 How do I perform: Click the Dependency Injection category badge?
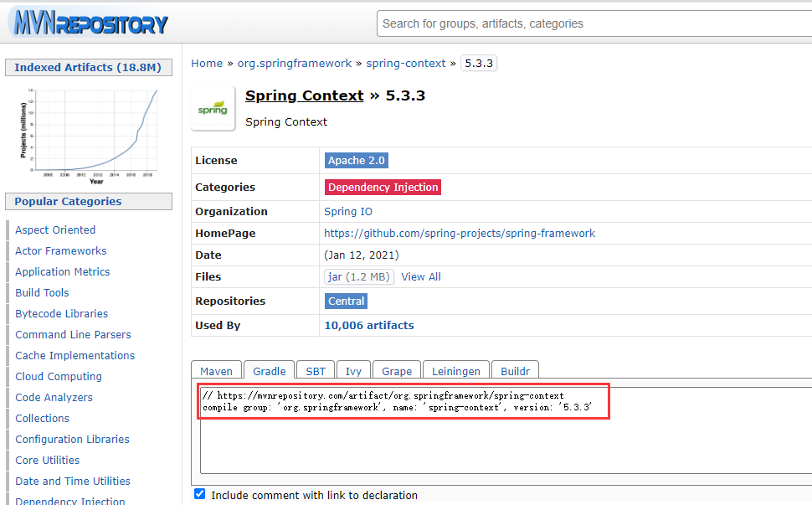pyautogui.click(x=383, y=187)
